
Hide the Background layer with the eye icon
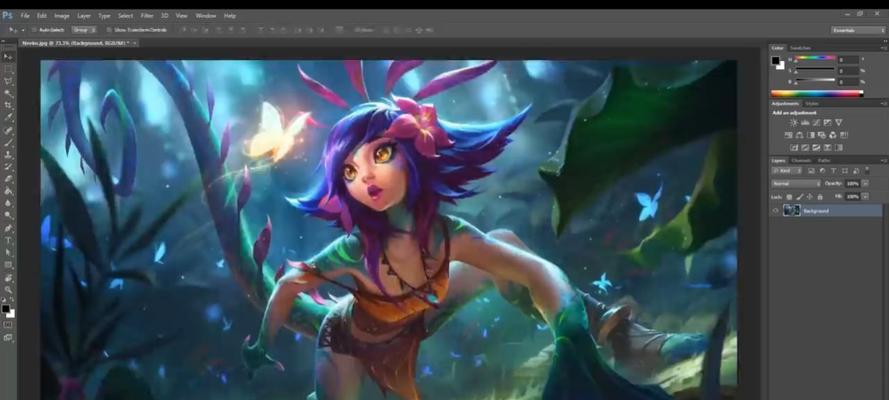point(776,210)
